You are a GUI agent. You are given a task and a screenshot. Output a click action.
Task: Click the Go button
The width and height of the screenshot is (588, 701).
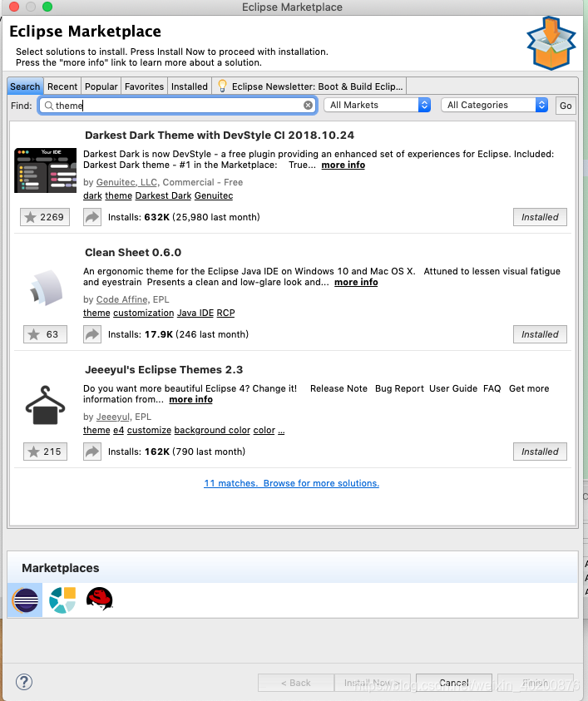[566, 106]
